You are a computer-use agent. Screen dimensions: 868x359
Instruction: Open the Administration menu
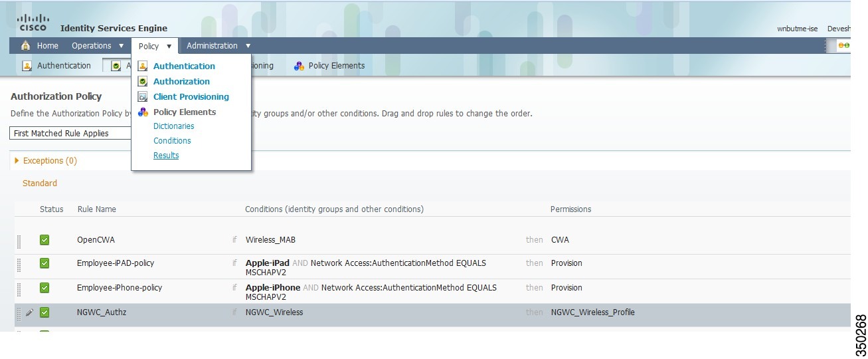(218, 46)
